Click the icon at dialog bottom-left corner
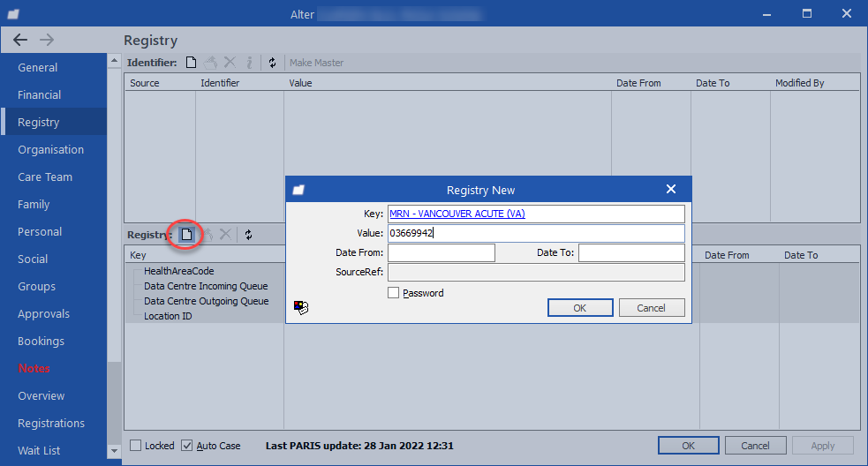 [x=301, y=307]
